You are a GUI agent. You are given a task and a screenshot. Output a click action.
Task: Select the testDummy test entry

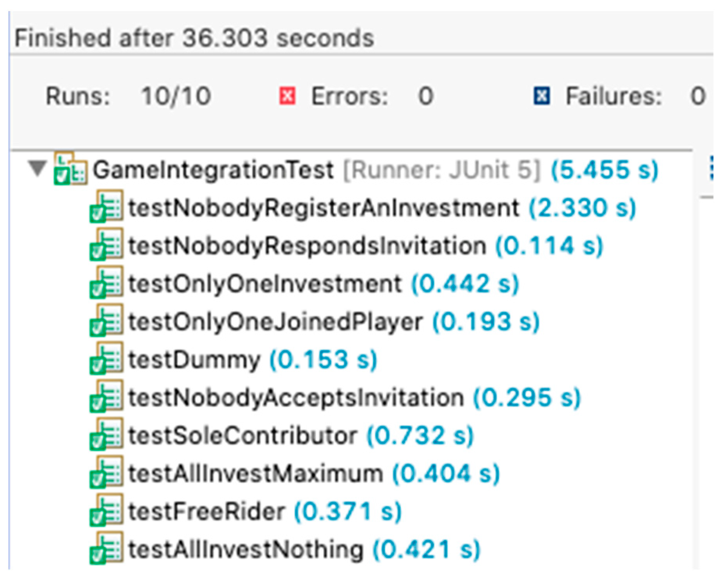194,360
